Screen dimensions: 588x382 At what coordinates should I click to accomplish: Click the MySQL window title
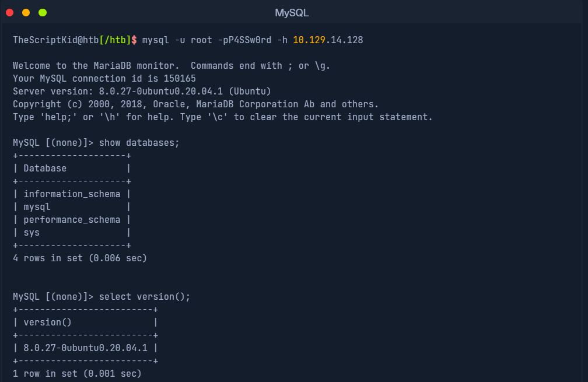pyautogui.click(x=292, y=13)
